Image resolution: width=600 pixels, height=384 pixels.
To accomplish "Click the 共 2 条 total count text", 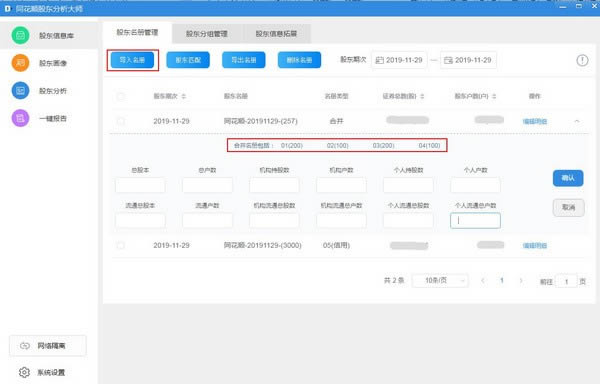I will tap(394, 281).
